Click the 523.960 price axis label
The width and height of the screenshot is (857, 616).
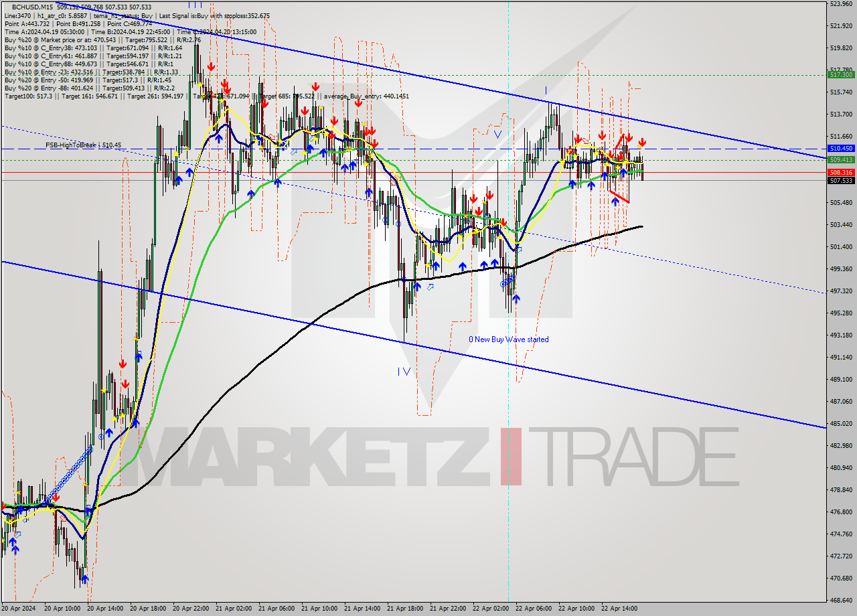(x=840, y=4)
